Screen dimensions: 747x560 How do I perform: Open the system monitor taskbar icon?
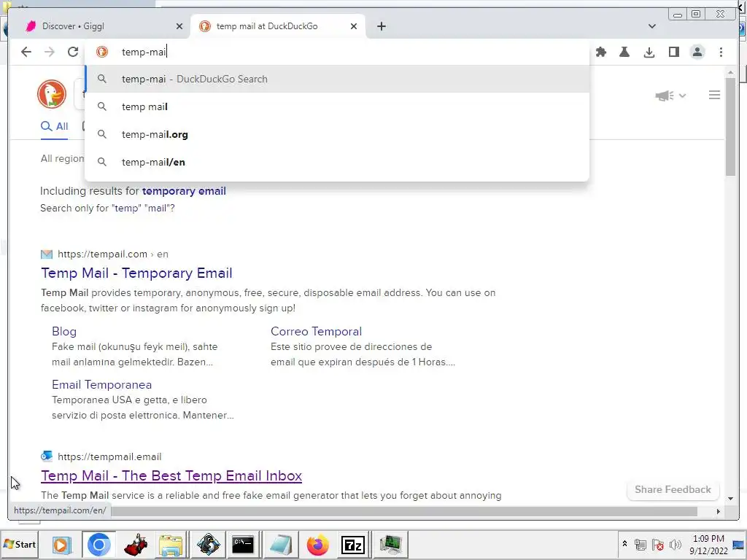point(391,544)
